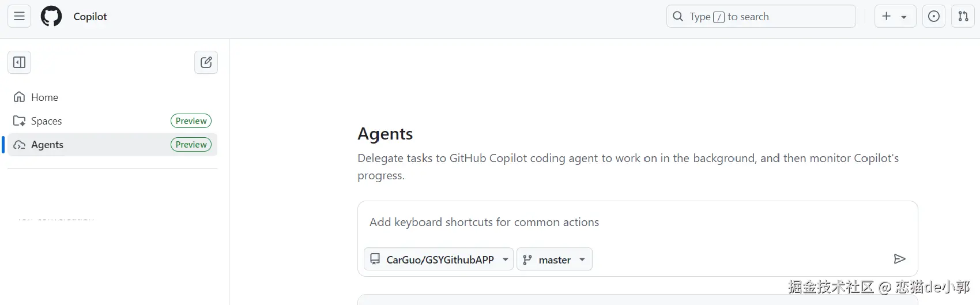Click the plus create-new button
This screenshot has width=980, height=305.
point(887,16)
